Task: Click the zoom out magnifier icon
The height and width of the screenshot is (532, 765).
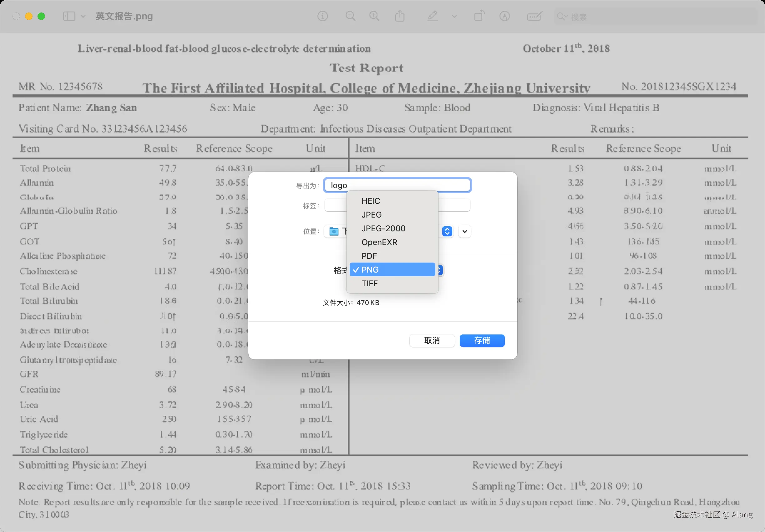Action: (350, 16)
